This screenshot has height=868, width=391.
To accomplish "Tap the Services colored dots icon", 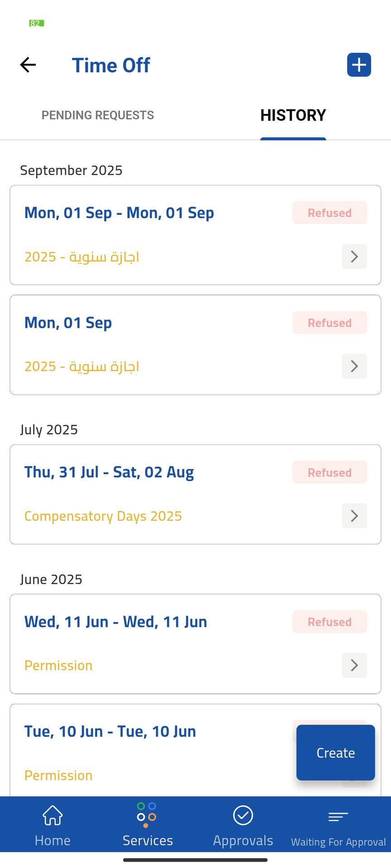I will pyautogui.click(x=147, y=815).
